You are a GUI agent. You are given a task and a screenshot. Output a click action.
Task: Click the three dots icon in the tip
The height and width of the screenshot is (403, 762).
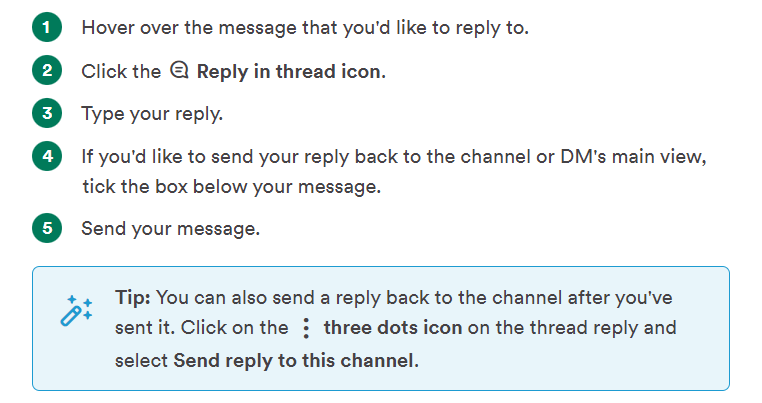coord(306,329)
